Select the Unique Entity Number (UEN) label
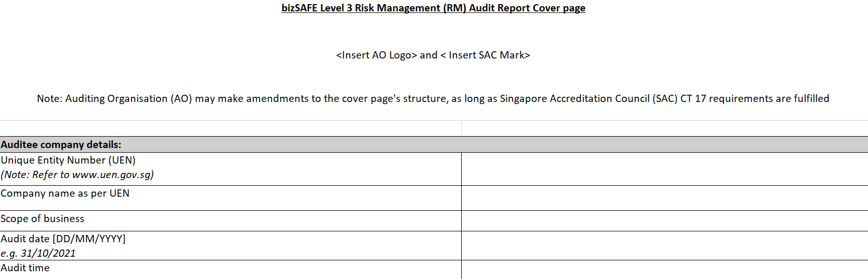868x279 pixels. pyautogui.click(x=68, y=160)
